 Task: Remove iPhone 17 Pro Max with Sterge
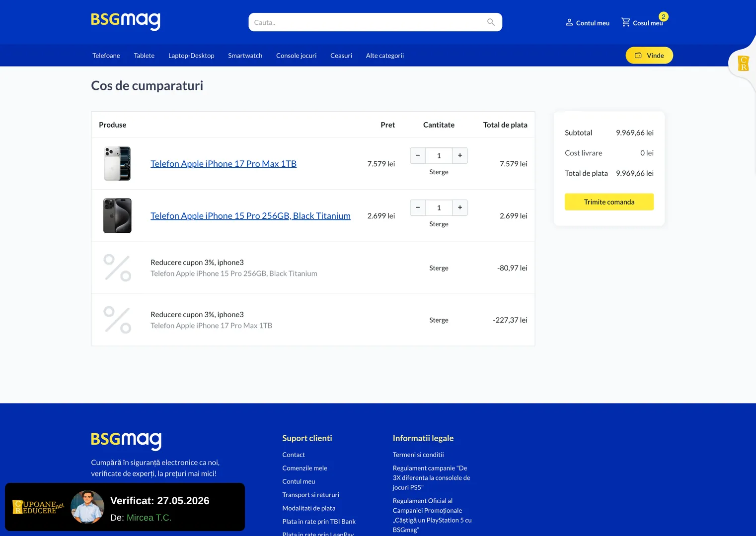click(439, 172)
